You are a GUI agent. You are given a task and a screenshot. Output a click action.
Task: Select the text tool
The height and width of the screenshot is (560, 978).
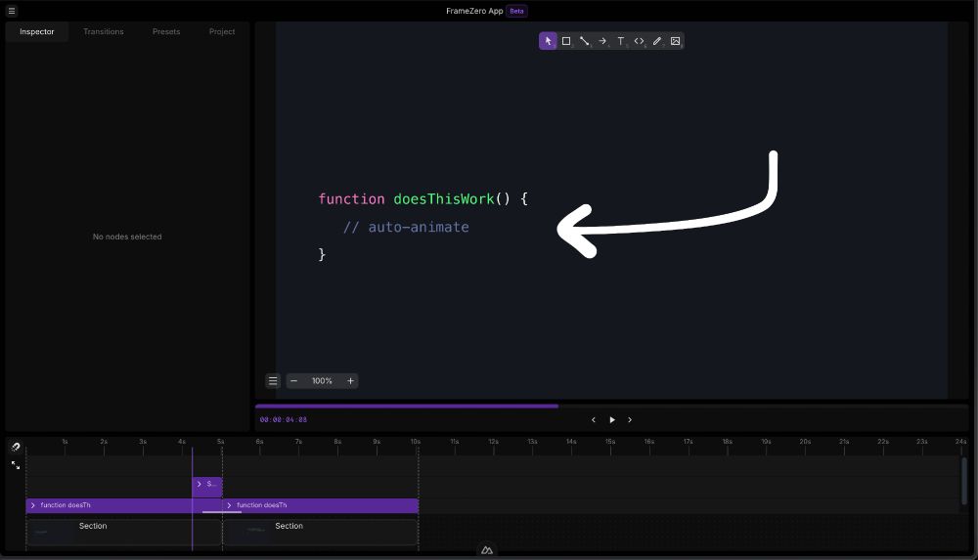pyautogui.click(x=621, y=41)
